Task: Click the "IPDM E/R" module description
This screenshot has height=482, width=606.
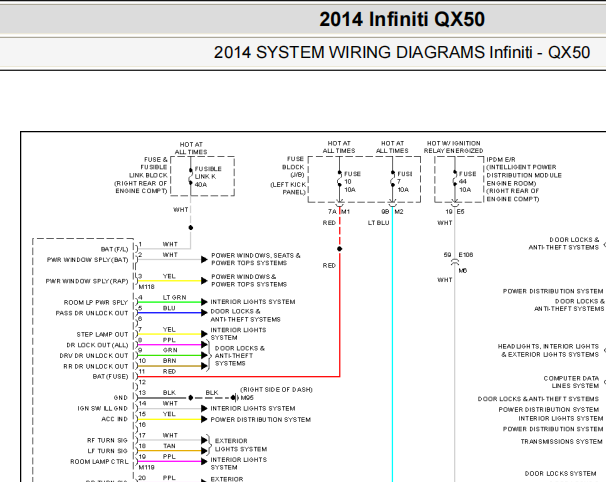Action: pyautogui.click(x=524, y=179)
